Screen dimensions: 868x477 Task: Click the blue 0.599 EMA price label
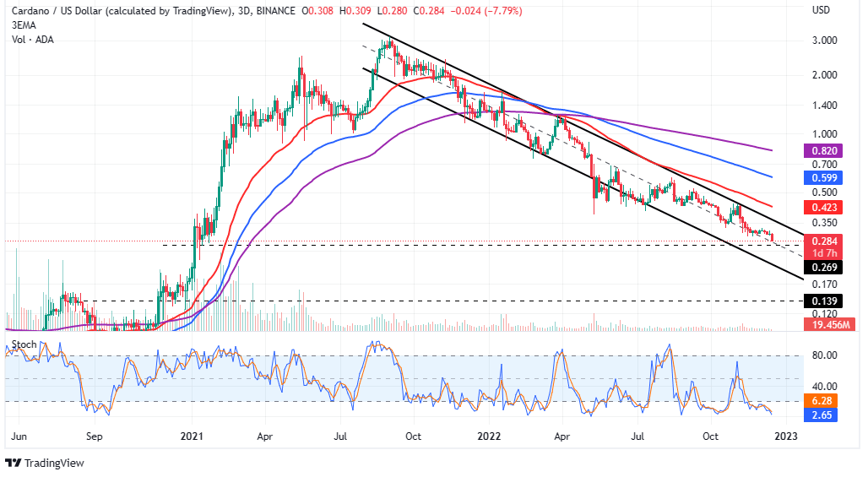tap(824, 177)
